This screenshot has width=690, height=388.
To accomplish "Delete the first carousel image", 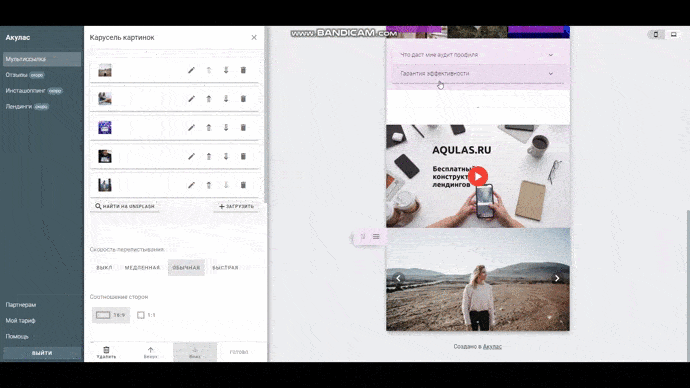I will point(243,70).
